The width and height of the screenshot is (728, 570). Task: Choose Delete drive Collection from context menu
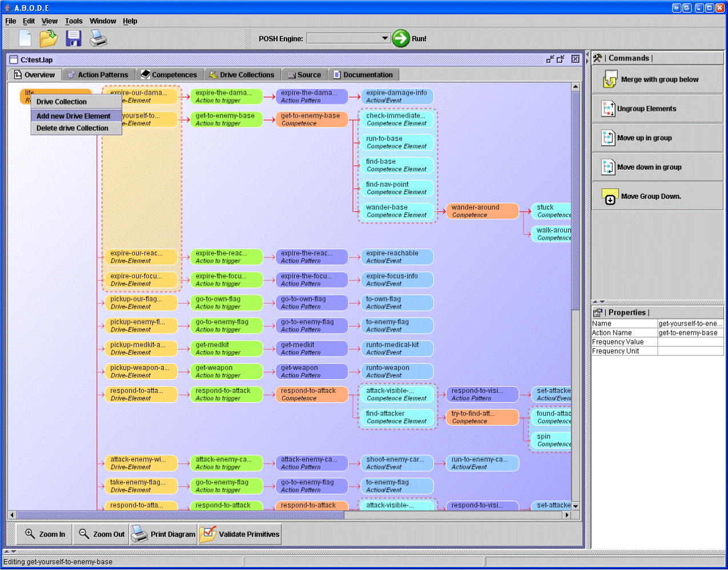pyautogui.click(x=73, y=129)
